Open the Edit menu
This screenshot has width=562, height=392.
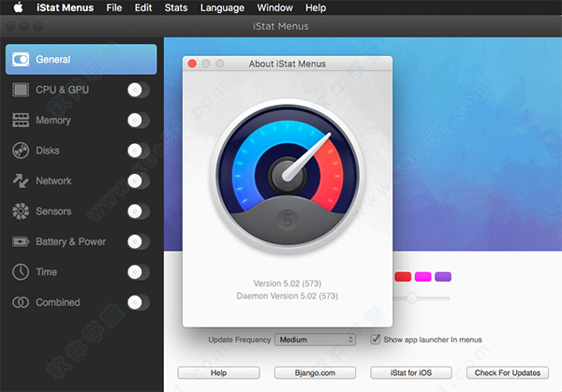point(143,7)
